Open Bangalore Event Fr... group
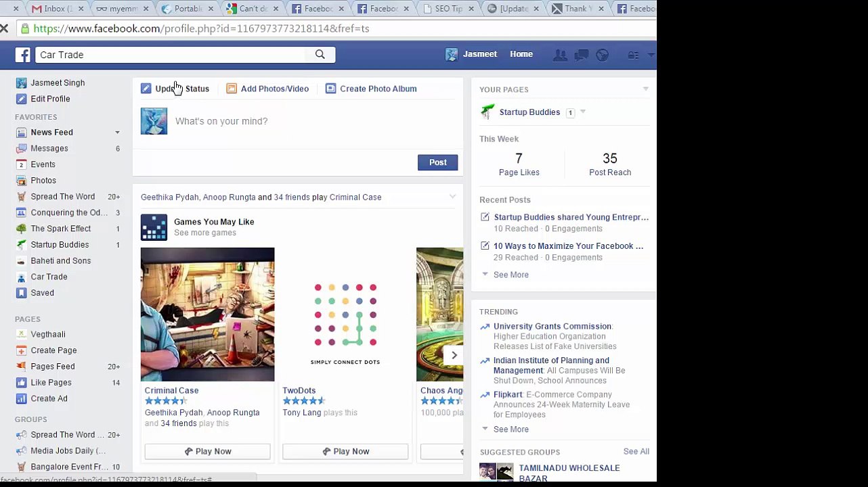This screenshot has height=487, width=868. click(70, 467)
